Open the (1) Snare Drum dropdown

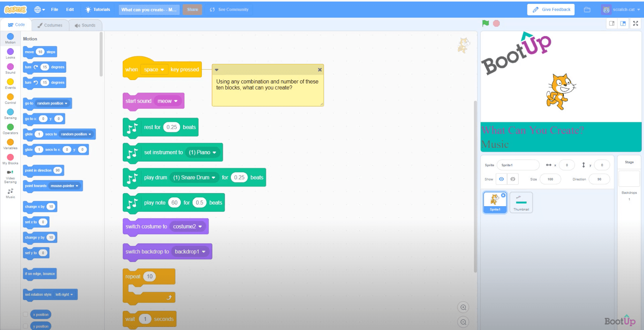pyautogui.click(x=194, y=177)
